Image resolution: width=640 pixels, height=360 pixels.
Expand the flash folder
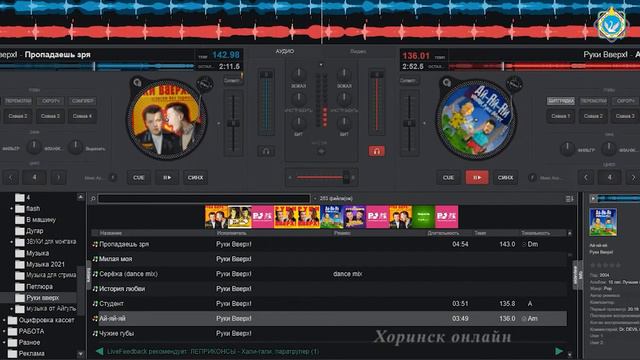tap(11, 209)
